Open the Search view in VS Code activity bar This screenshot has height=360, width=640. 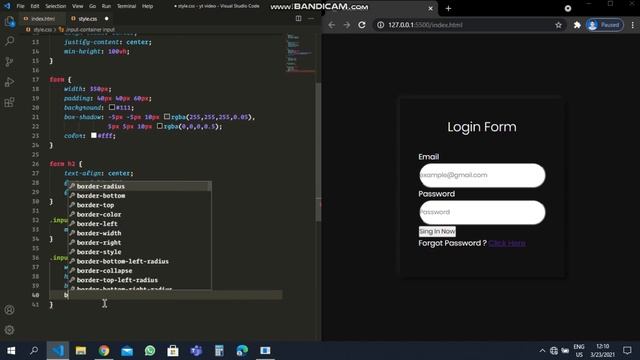point(9,41)
